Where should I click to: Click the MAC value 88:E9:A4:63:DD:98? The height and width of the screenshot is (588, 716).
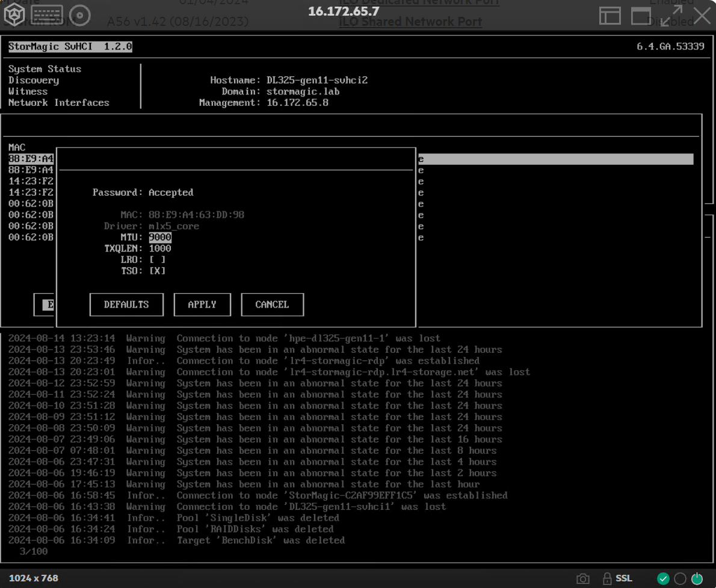[x=196, y=215]
